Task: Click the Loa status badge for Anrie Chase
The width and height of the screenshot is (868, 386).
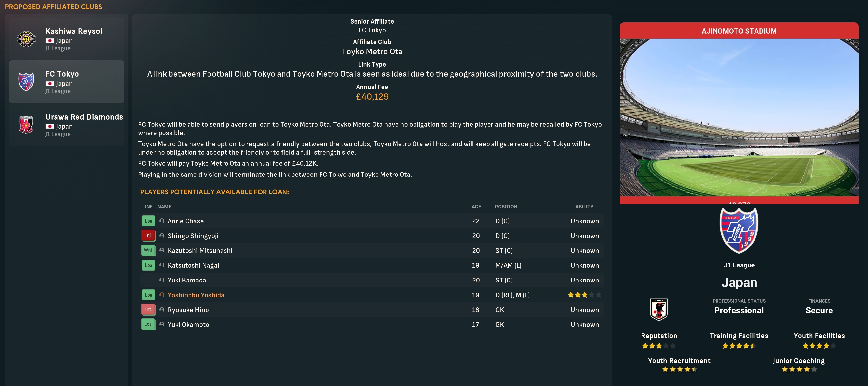Action: pos(148,221)
